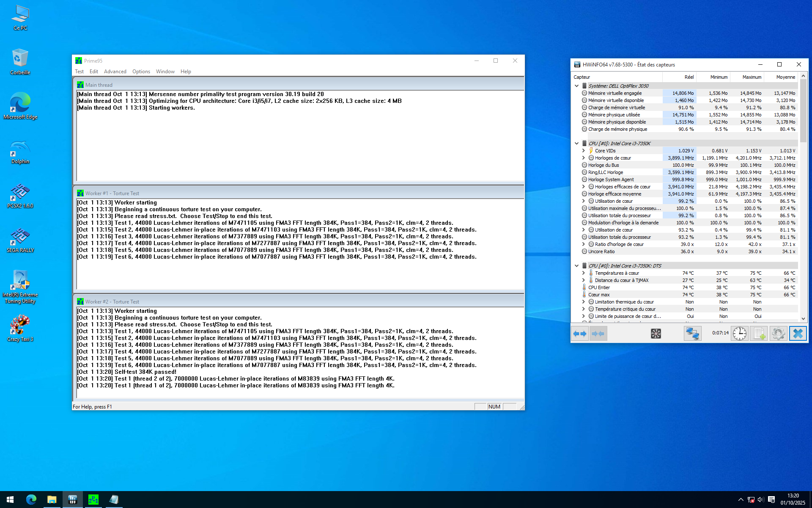This screenshot has height=508, width=812.
Task: Expand Températures à cœur sensor row
Action: (x=584, y=273)
